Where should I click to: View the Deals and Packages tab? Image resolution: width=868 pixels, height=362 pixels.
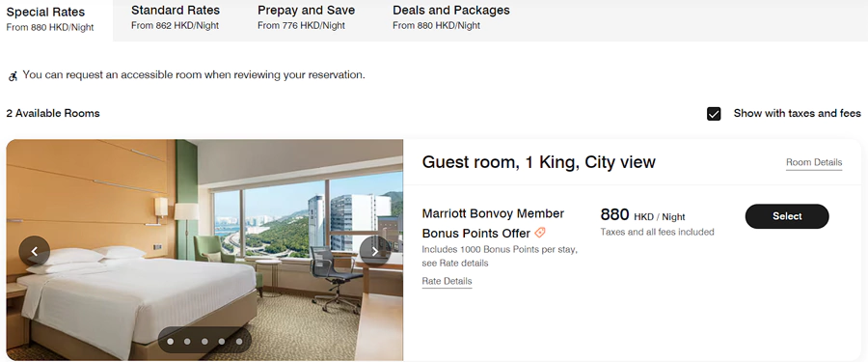pos(451,17)
